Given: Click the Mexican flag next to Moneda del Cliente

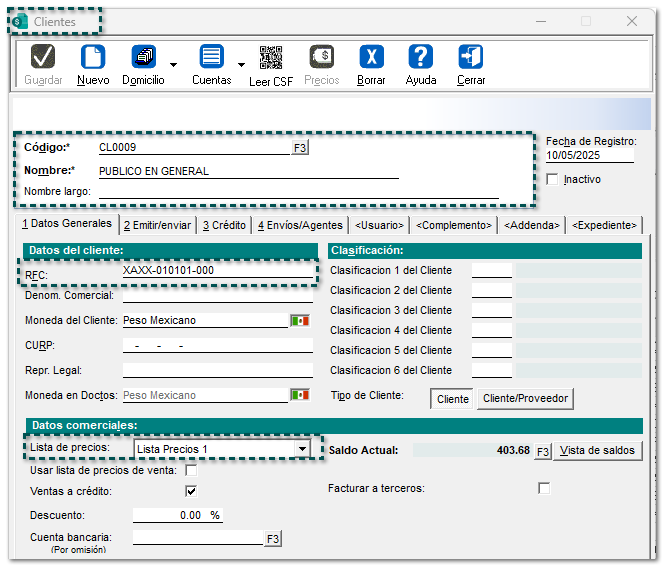Looking at the screenshot, I should (300, 321).
